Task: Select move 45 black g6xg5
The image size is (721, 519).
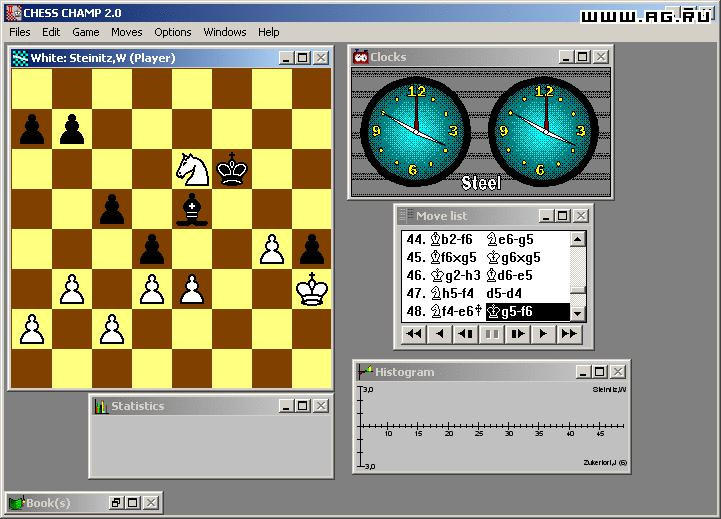Action: (x=514, y=257)
